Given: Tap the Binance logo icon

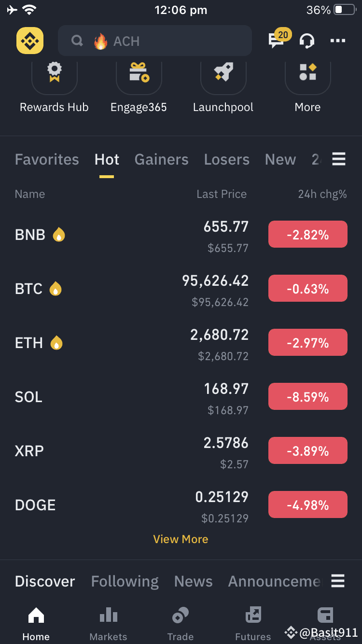Looking at the screenshot, I should point(30,41).
